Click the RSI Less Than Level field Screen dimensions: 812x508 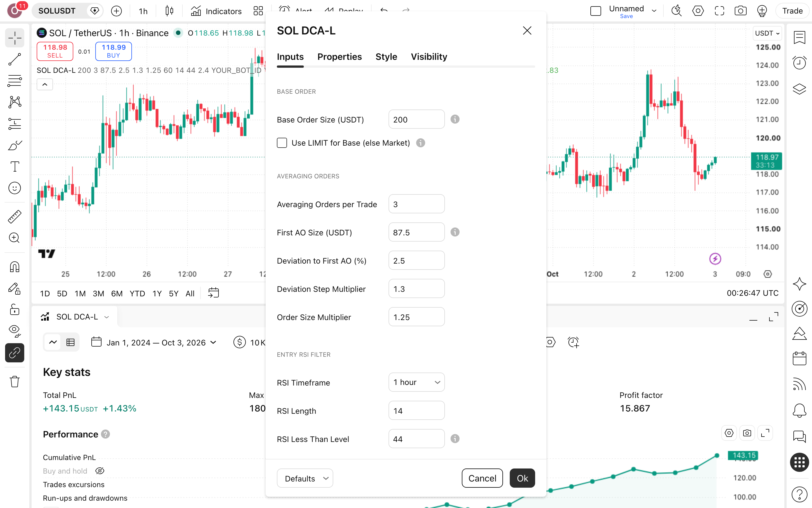[x=416, y=439]
